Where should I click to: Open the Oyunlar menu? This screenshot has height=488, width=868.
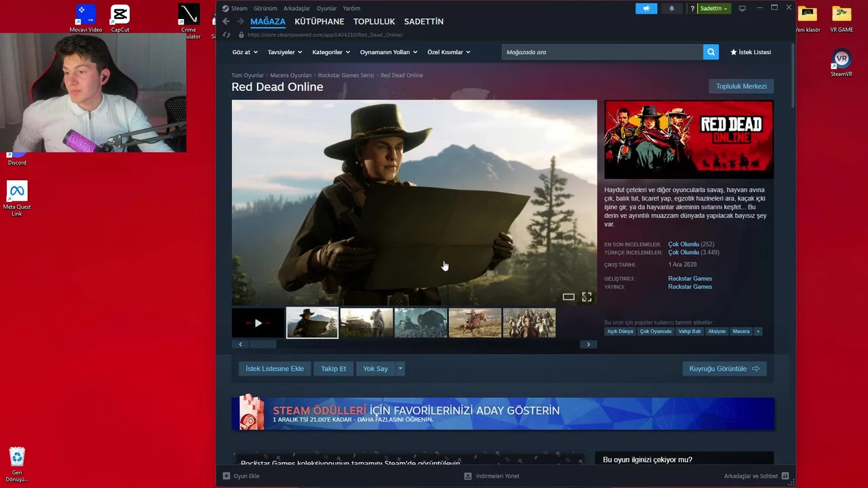[x=327, y=8]
